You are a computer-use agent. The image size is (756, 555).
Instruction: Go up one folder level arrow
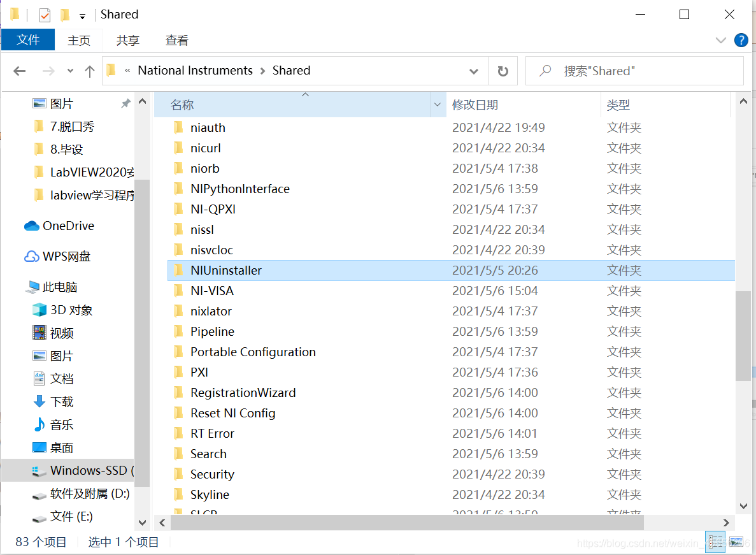[x=90, y=71]
